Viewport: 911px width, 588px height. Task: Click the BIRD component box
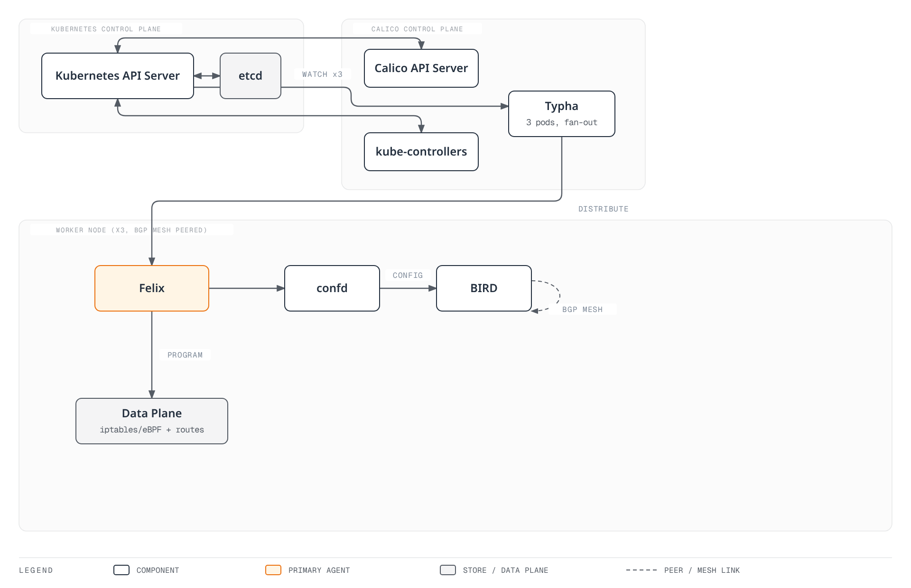[484, 288]
